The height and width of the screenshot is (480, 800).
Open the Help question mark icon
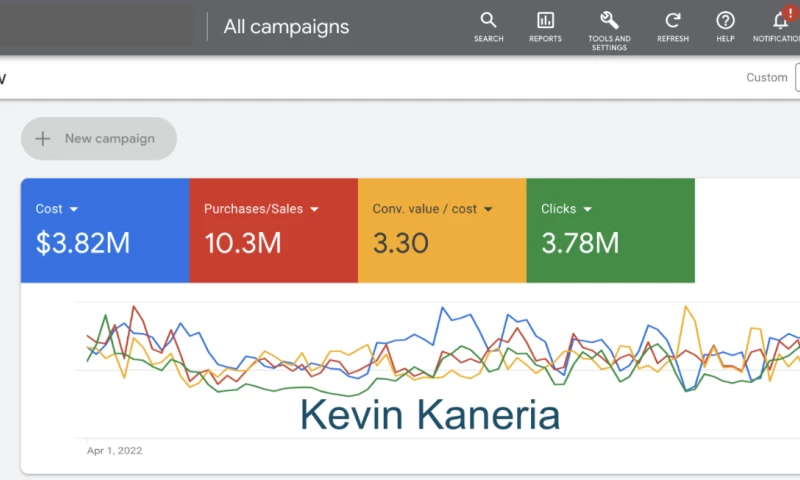click(725, 21)
